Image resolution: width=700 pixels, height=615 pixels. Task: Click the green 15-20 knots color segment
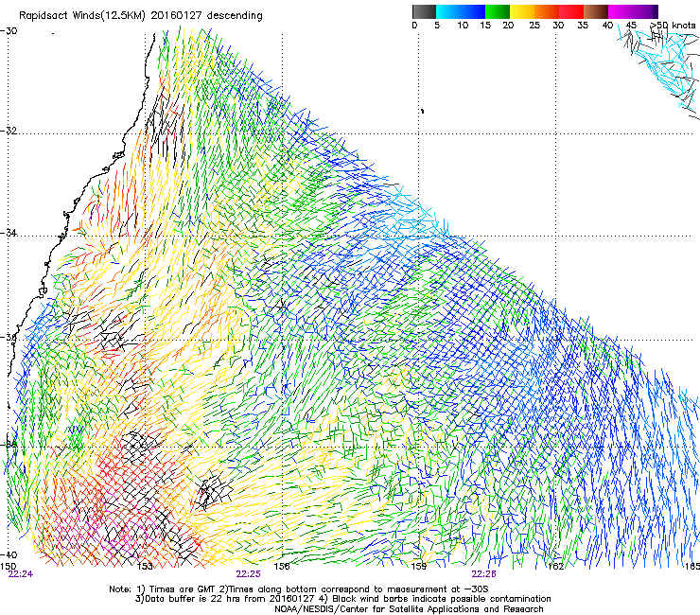click(x=498, y=11)
